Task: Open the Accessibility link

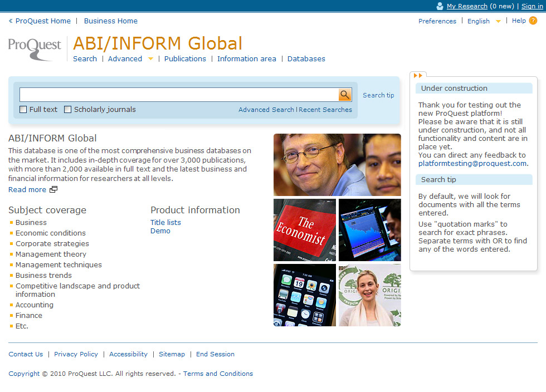Action: tap(129, 354)
